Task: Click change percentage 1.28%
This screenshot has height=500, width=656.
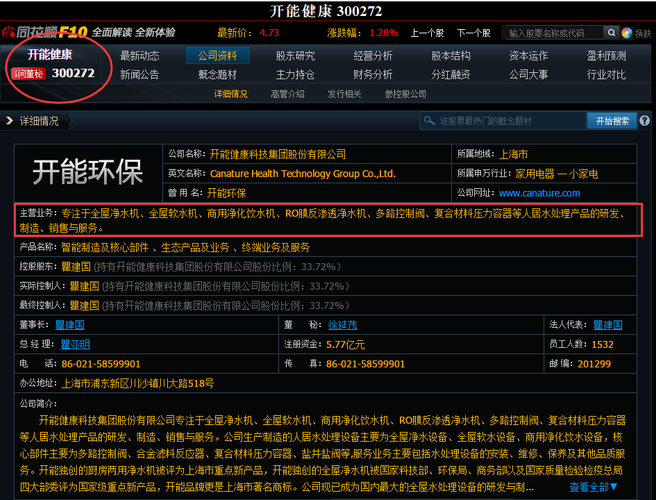Action: 384,33
